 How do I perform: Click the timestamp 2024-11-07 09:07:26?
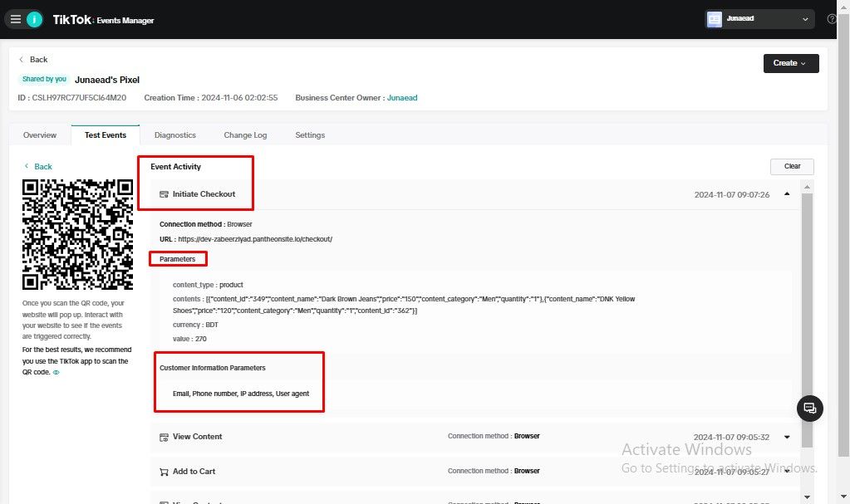(732, 194)
